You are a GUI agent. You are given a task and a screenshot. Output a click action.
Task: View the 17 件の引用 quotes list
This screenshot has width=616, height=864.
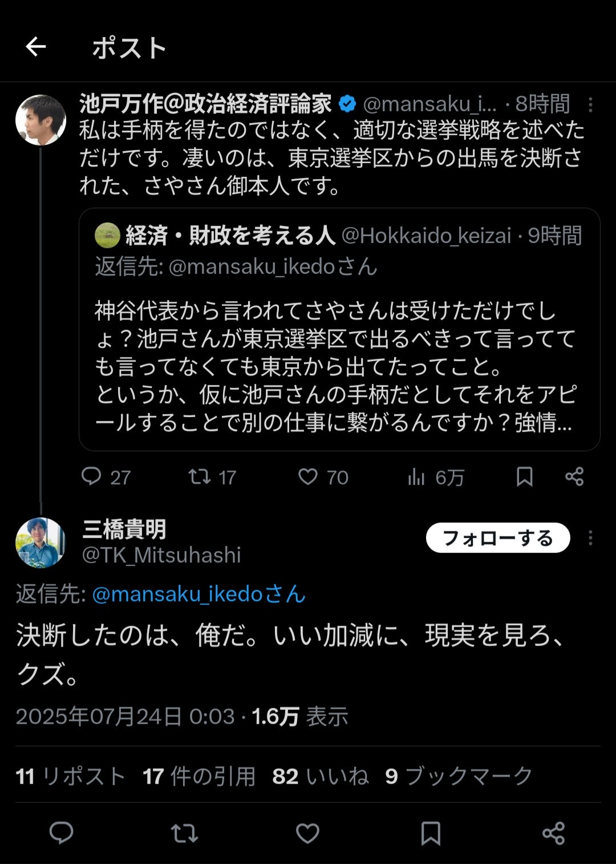pos(199,776)
